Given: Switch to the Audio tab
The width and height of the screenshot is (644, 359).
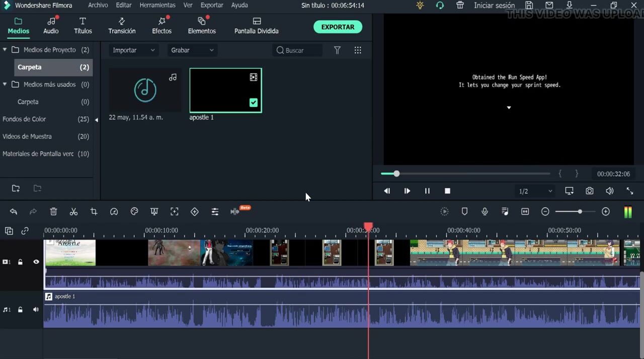Looking at the screenshot, I should click(x=51, y=26).
